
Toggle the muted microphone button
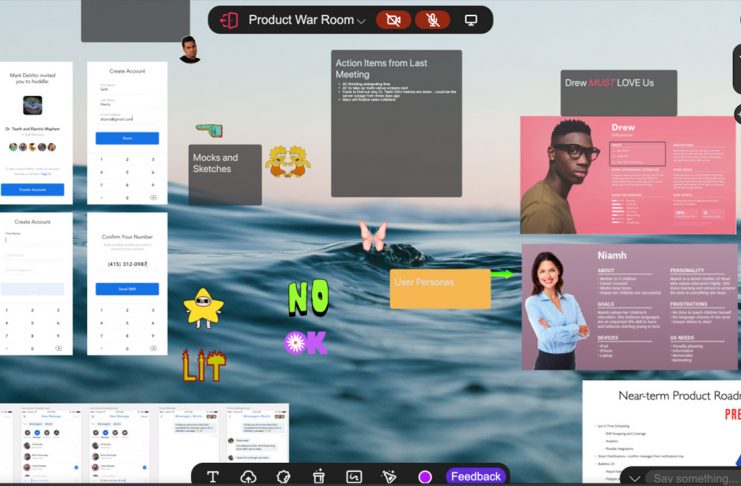pyautogui.click(x=432, y=20)
